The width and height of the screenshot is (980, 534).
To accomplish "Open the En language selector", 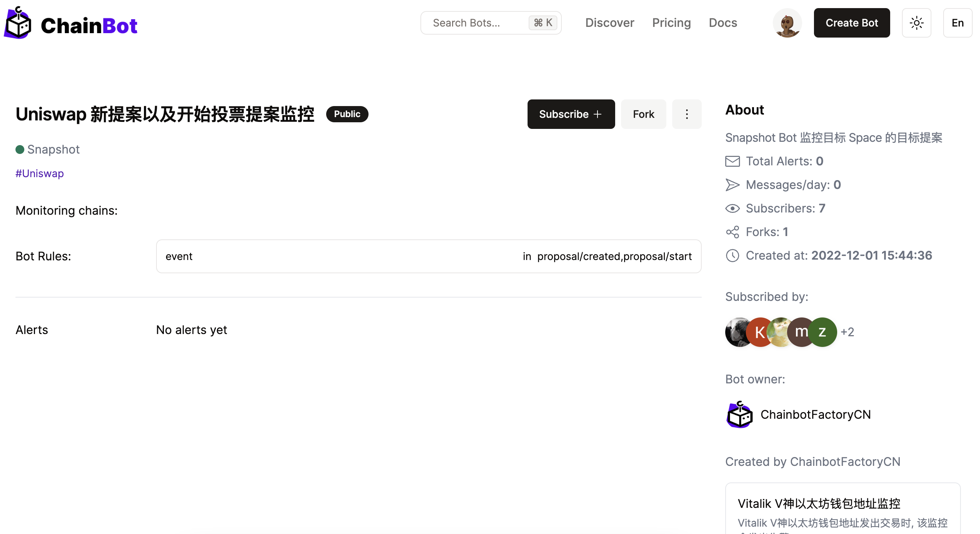I will point(957,23).
